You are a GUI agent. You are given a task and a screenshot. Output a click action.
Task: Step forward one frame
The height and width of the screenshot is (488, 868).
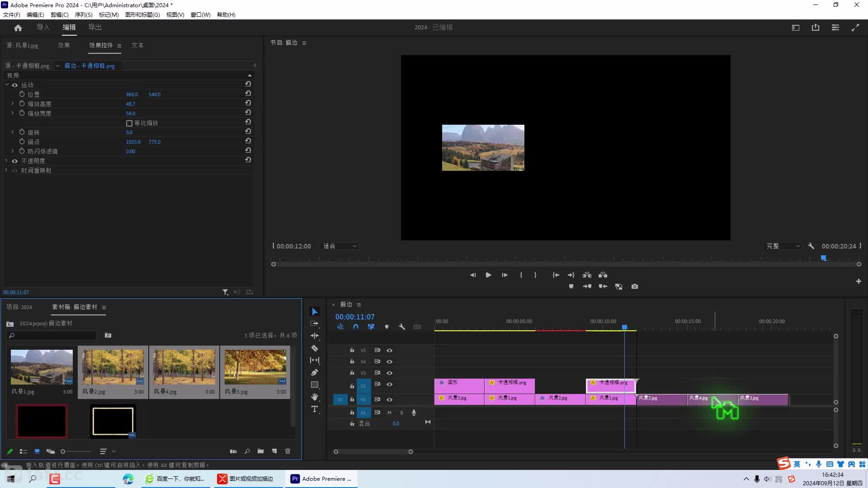[505, 275]
